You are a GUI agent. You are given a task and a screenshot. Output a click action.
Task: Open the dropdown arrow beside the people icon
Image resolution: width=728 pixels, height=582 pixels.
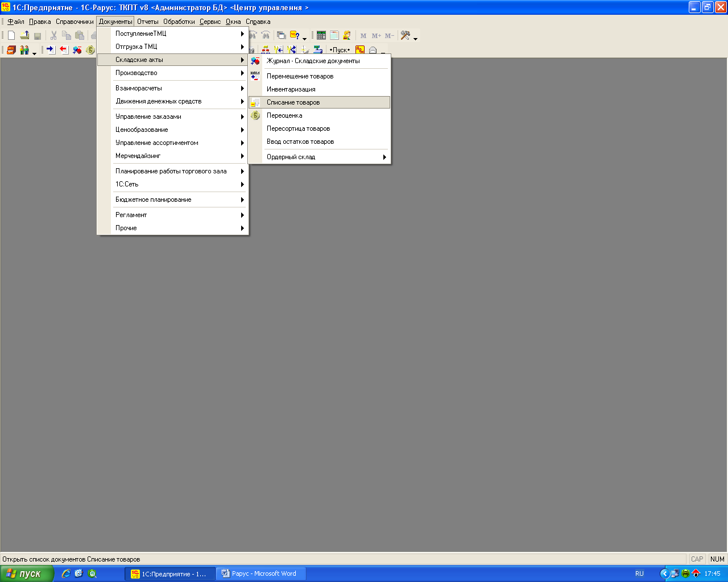(x=34, y=53)
